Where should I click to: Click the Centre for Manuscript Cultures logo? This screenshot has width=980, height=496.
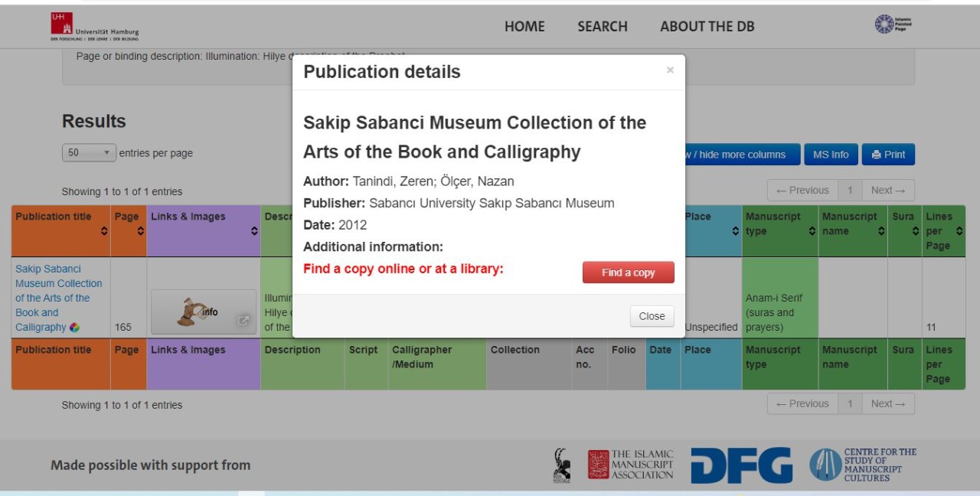863,465
